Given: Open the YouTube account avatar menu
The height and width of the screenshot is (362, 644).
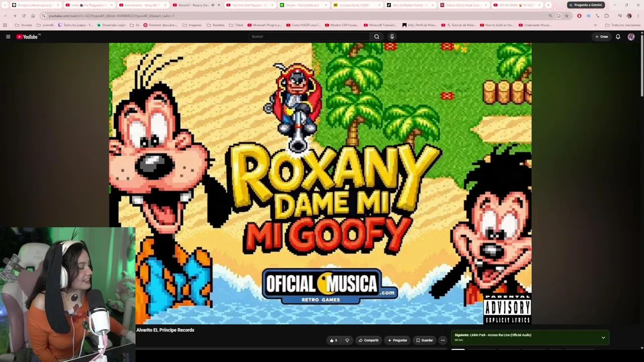Looking at the screenshot, I should [x=631, y=37].
